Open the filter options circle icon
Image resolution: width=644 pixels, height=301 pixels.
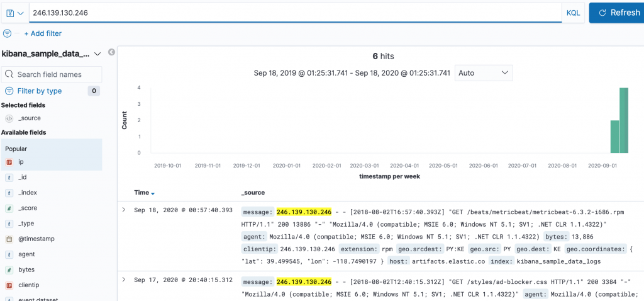(x=8, y=33)
